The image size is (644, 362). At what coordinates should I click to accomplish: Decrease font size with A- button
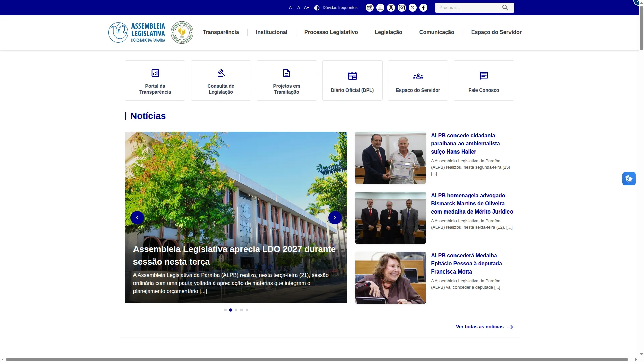291,8
